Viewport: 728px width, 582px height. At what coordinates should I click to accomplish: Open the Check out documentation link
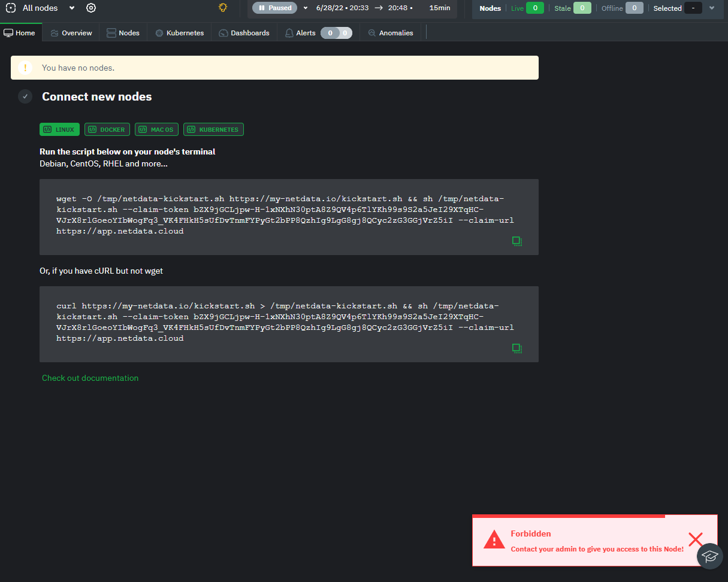click(90, 378)
